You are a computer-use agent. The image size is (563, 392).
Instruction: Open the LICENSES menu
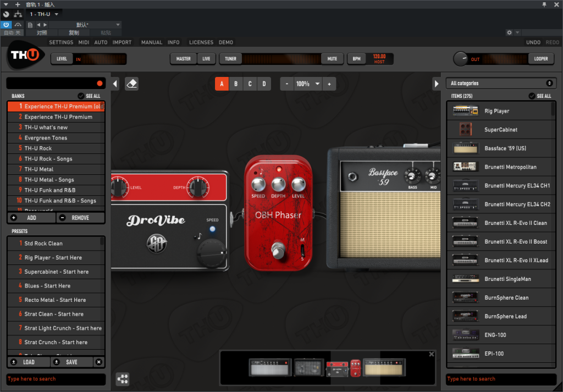[x=201, y=42]
